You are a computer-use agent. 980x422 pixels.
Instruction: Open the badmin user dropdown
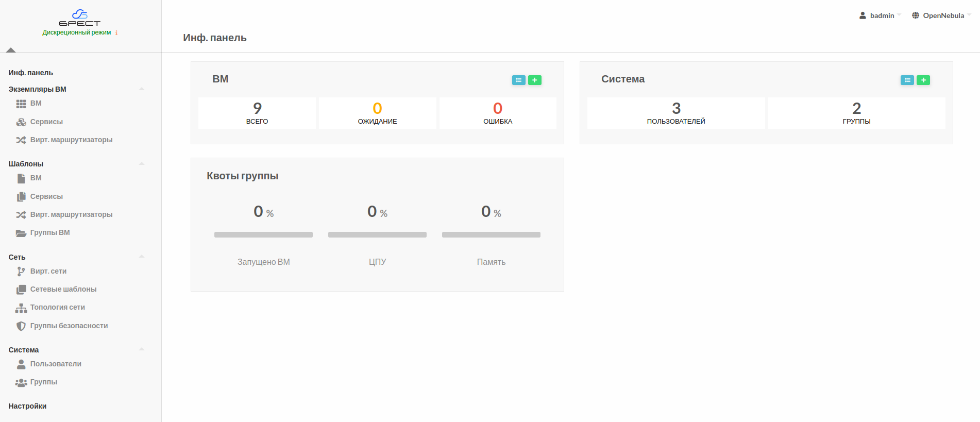pyautogui.click(x=881, y=15)
